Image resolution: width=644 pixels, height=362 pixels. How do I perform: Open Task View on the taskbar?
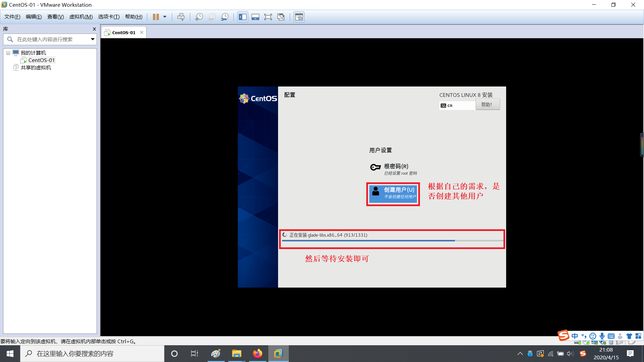pyautogui.click(x=195, y=354)
